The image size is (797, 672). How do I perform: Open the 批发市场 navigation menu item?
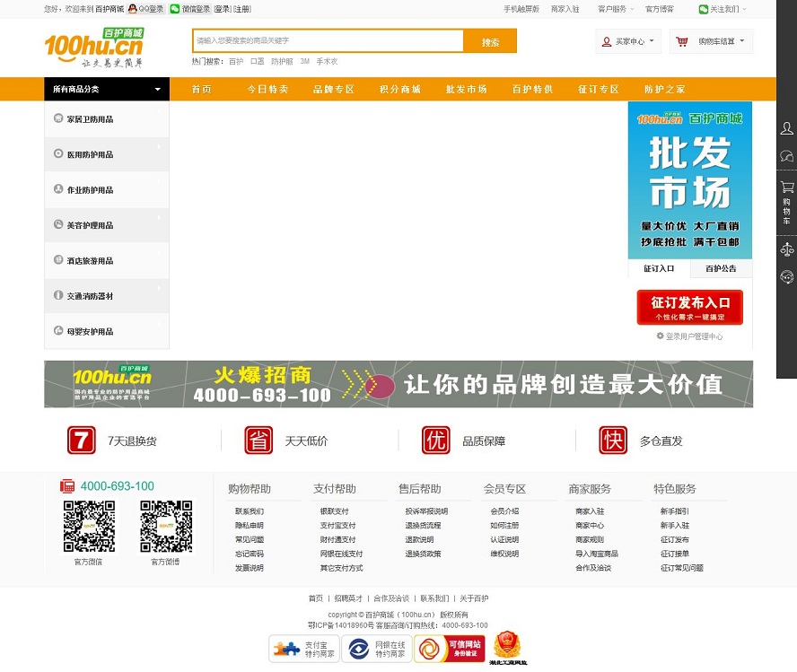click(x=466, y=89)
